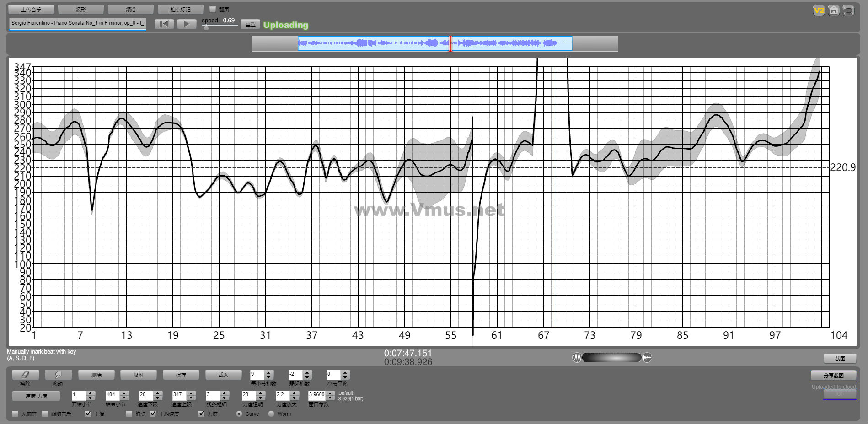Open the beat marking (拍点标记) view
Screen dimensions: 868x424
click(x=181, y=9)
